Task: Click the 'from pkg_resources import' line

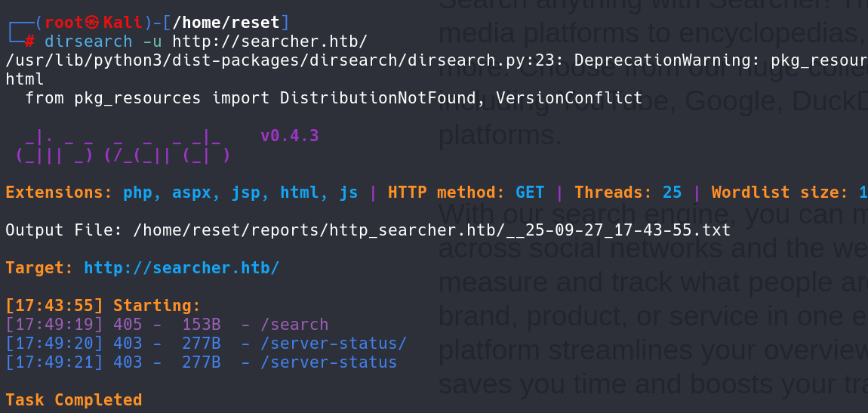Action: (x=334, y=99)
